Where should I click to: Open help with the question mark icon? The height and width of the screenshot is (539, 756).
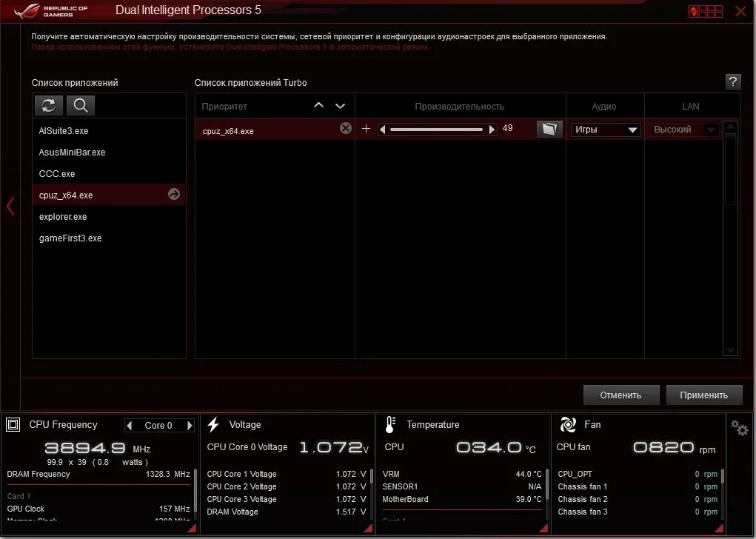[733, 81]
